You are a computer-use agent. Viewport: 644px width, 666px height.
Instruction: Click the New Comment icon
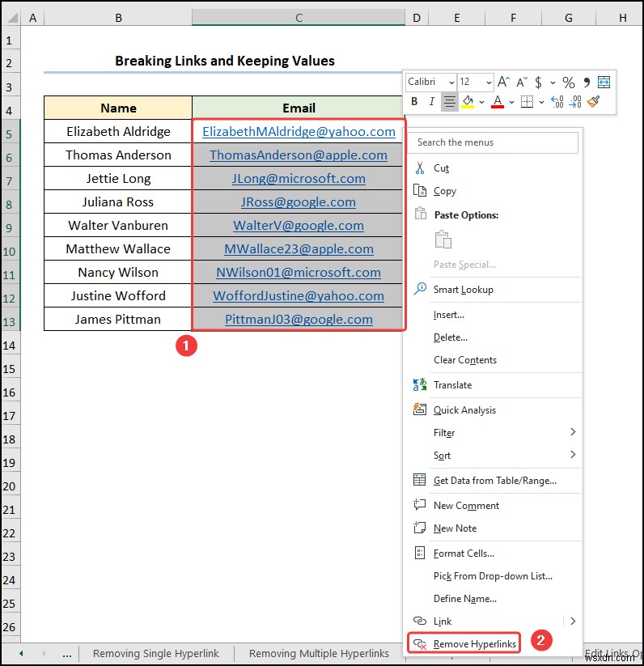point(419,505)
